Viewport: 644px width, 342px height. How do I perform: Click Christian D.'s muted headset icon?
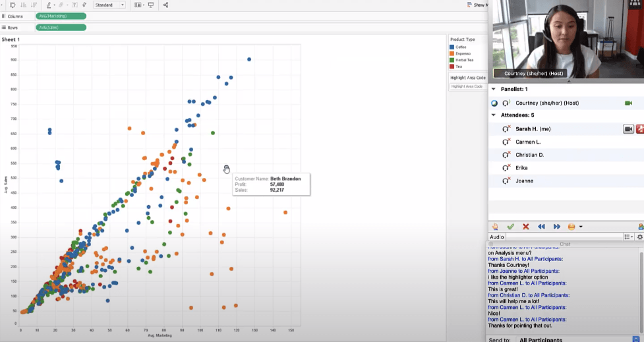click(x=506, y=155)
